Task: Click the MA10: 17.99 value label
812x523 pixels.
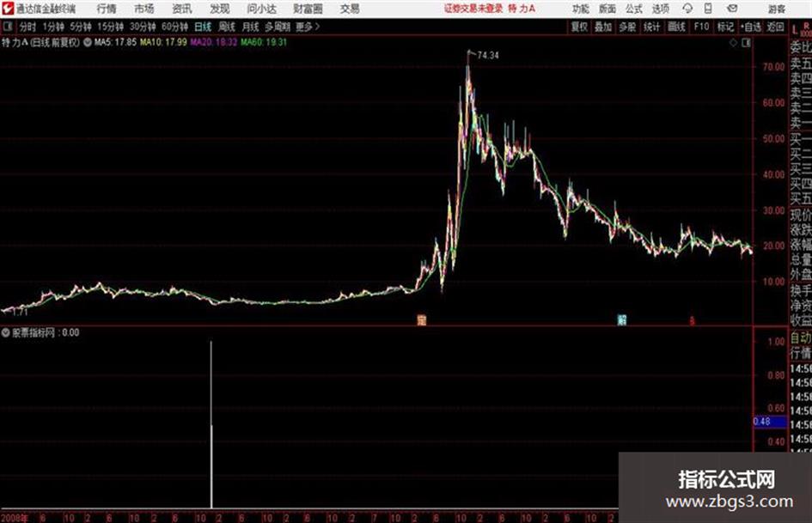Action: [163, 42]
